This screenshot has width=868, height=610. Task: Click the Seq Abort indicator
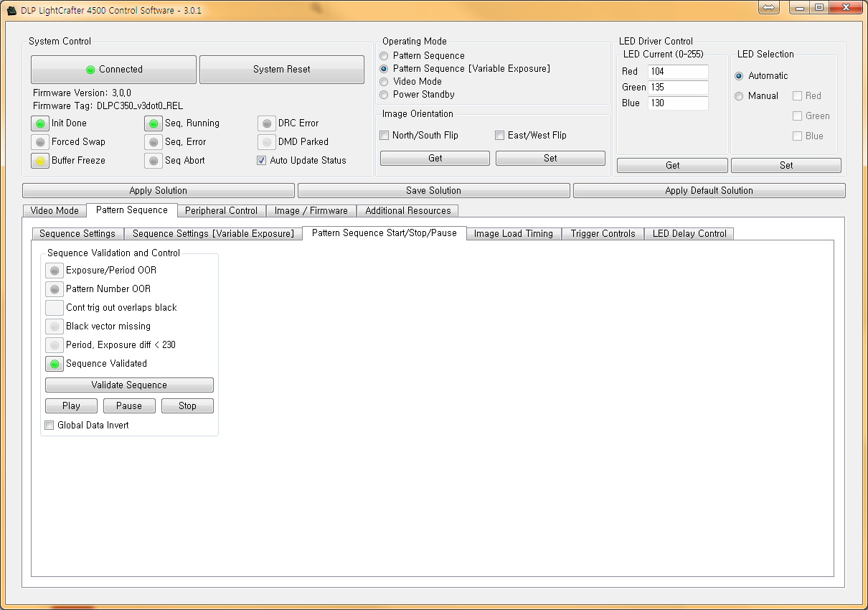pos(154,161)
